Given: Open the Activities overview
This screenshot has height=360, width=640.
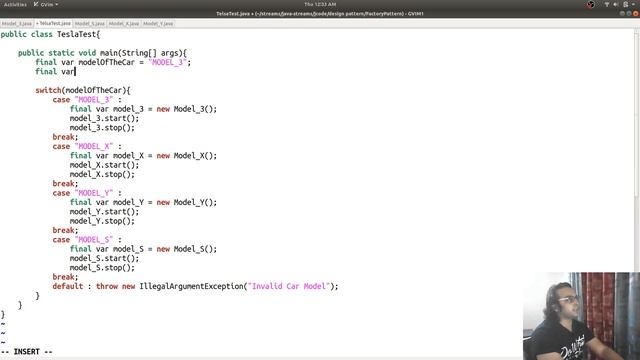Looking at the screenshot, I should (x=15, y=4).
